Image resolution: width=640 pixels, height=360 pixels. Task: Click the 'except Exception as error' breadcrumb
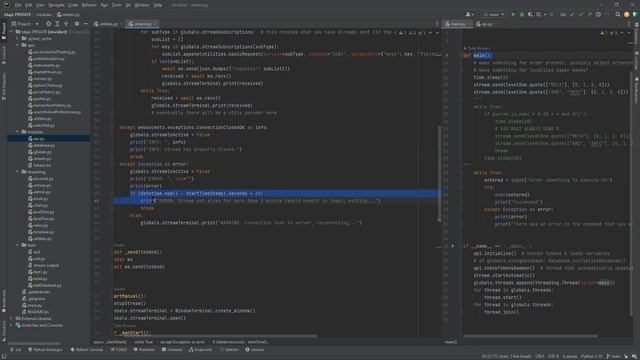pos(182,342)
